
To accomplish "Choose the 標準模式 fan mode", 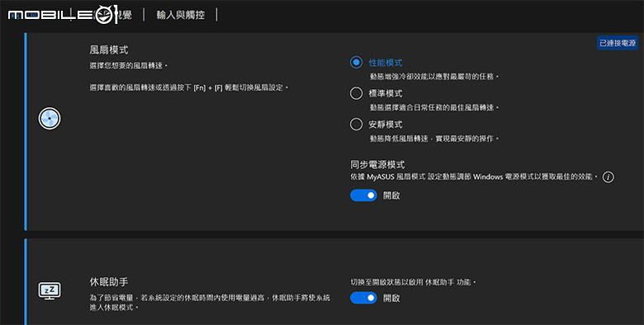I will click(x=356, y=93).
